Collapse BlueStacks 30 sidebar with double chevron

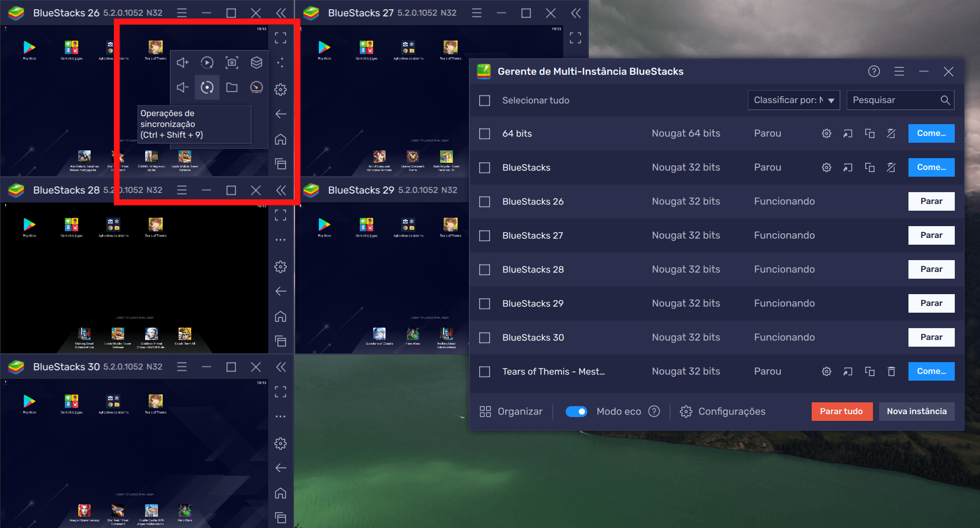(281, 367)
